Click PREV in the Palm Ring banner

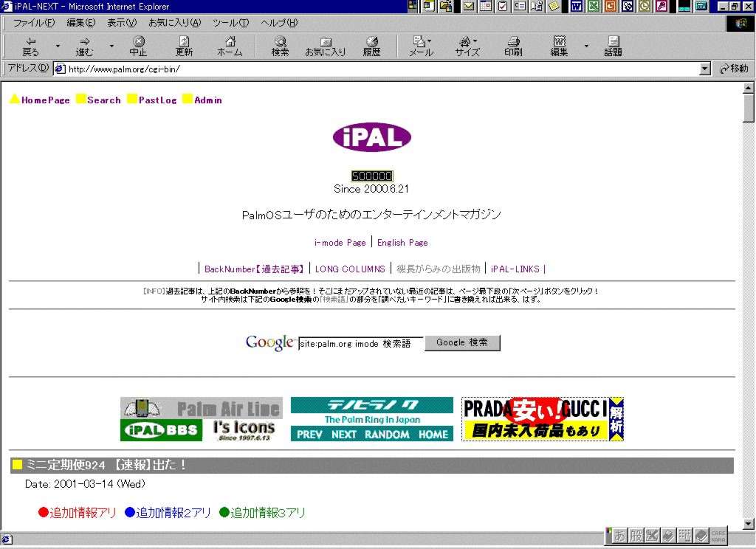pos(309,435)
